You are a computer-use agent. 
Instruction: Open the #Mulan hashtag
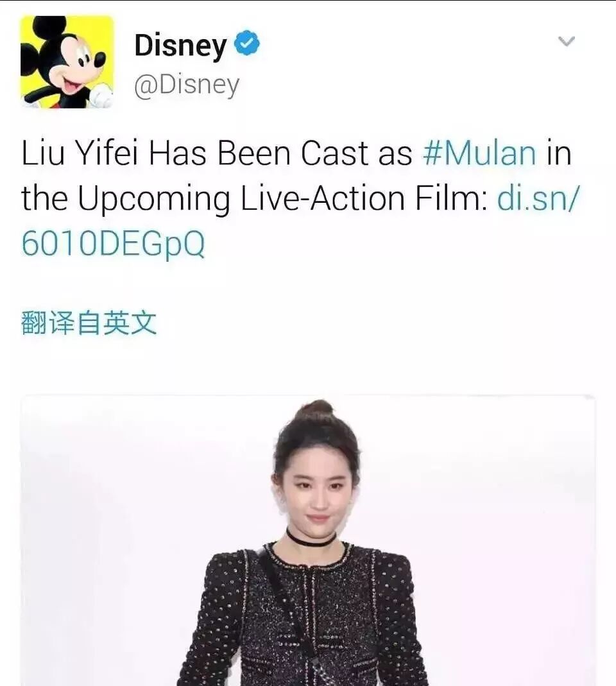coord(479,153)
